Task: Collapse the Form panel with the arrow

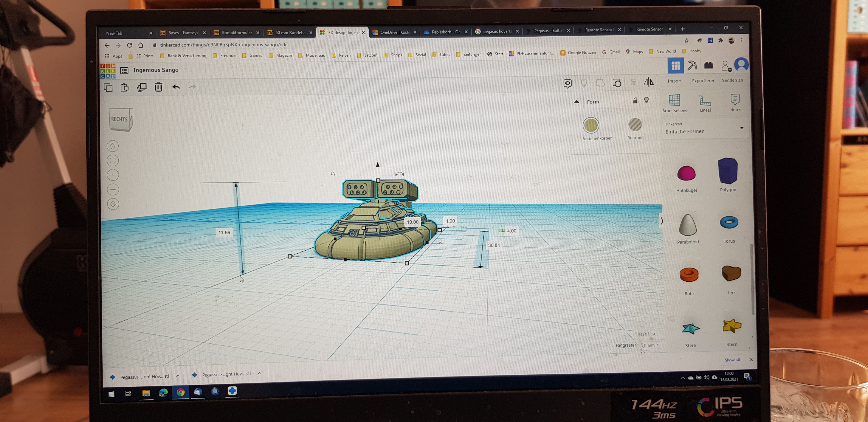Action: (577, 101)
